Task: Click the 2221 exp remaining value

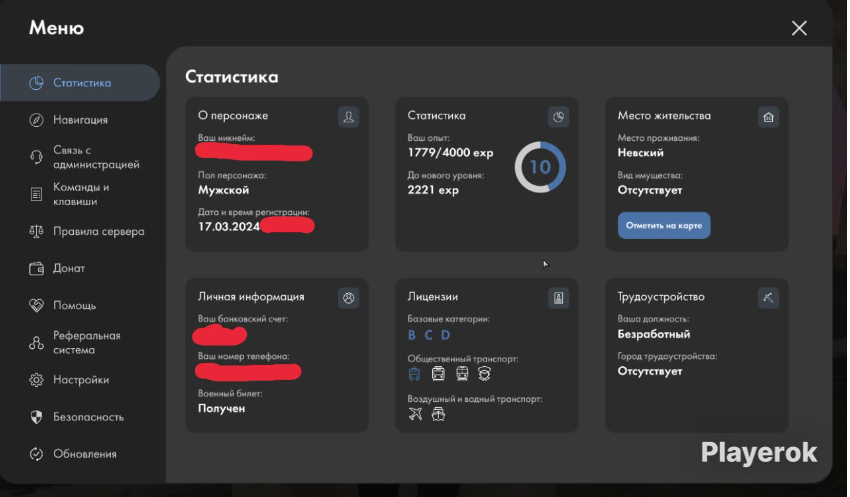Action: pyautogui.click(x=433, y=190)
